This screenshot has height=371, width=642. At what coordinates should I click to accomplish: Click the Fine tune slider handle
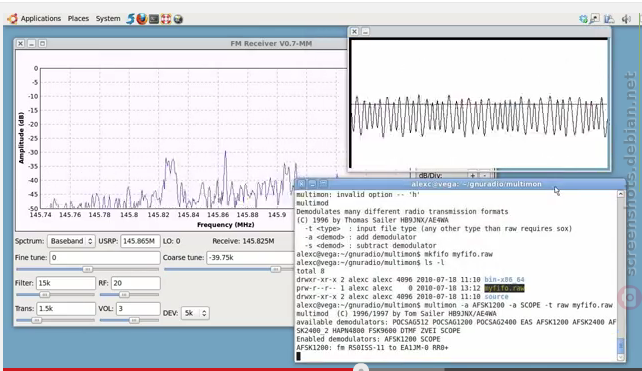(87, 269)
